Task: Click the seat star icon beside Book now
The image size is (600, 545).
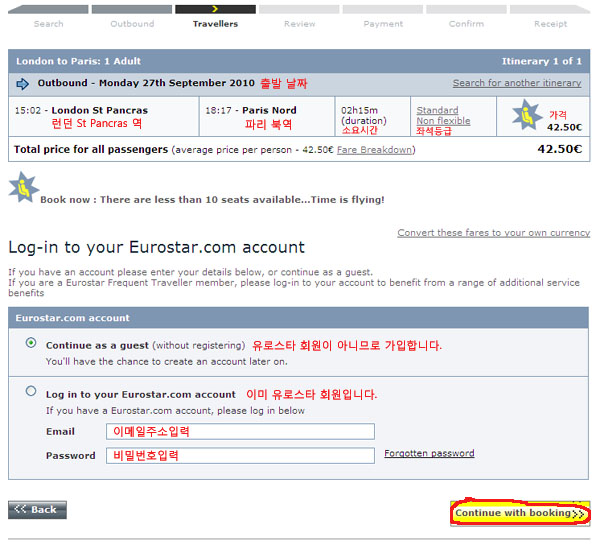Action: [23, 187]
